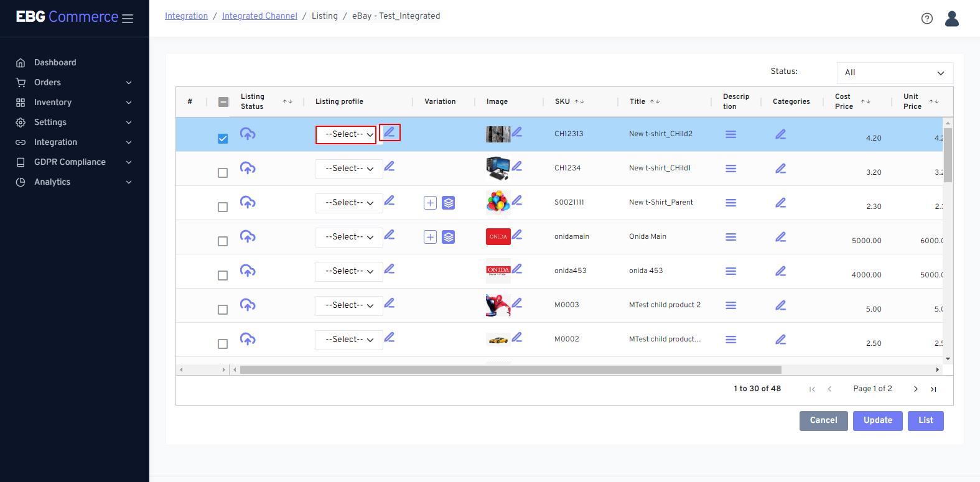Open Dashboard from the sidebar
This screenshot has height=482, width=980.
click(55, 63)
